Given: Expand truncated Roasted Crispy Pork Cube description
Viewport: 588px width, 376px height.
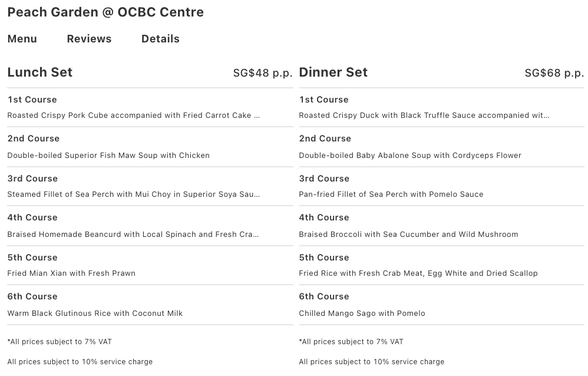Looking at the screenshot, I should [x=256, y=116].
